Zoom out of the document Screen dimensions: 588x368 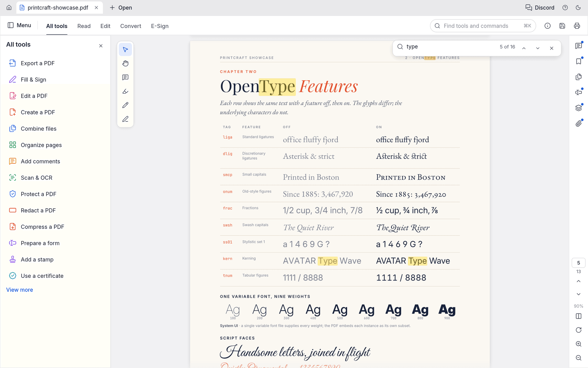(579, 358)
